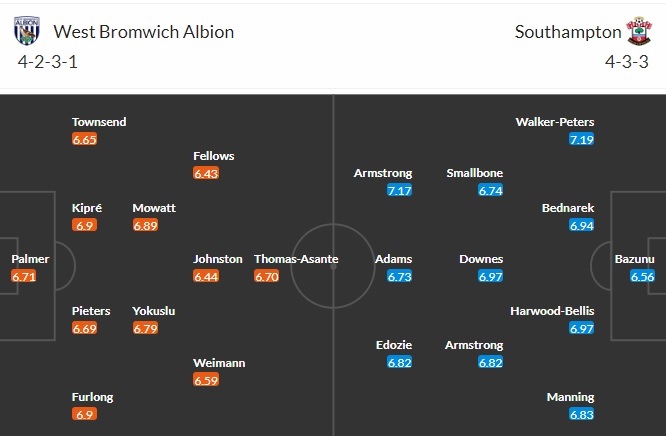Click Weimann's 6.59 rating badge
Screen dimensions: 666x436
[206, 380]
